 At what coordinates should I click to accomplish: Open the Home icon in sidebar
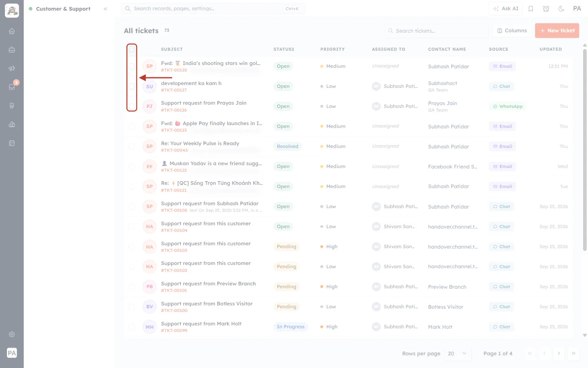click(x=12, y=31)
